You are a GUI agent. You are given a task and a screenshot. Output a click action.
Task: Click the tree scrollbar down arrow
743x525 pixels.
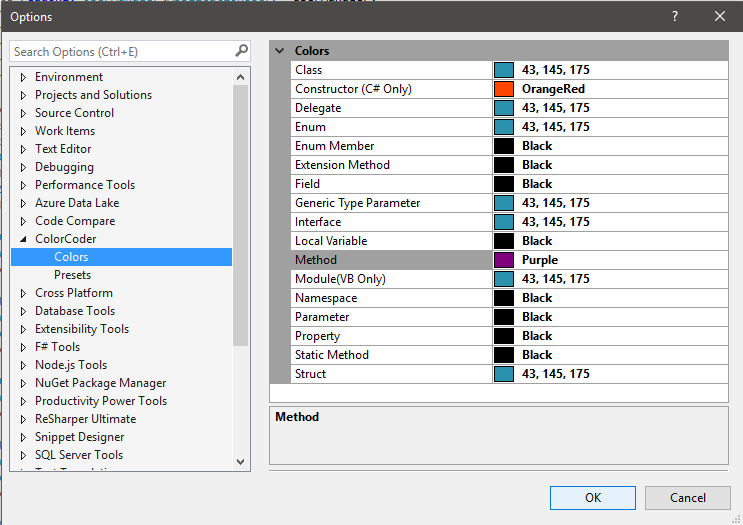point(240,462)
